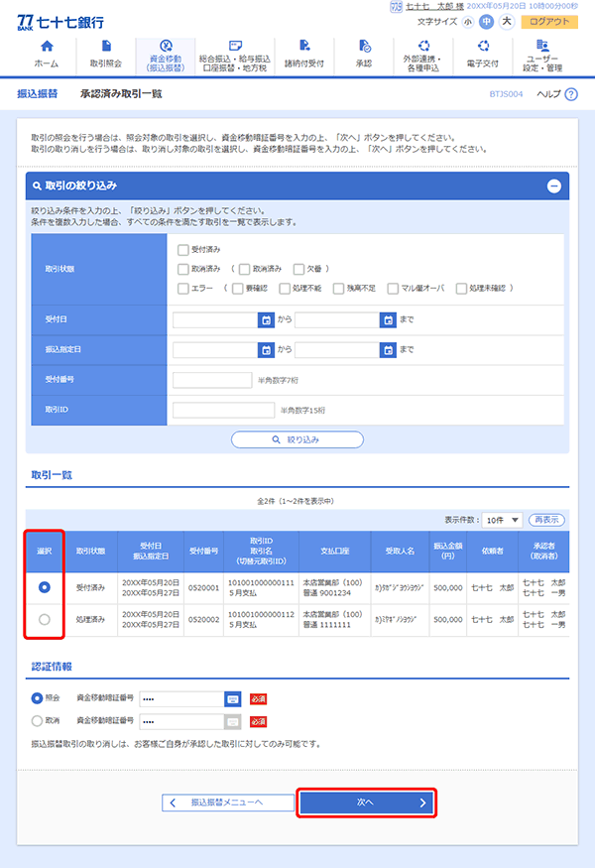Screen dimensions: 595x868
Task: Check the 受付済み checkbox
Action: click(x=183, y=250)
